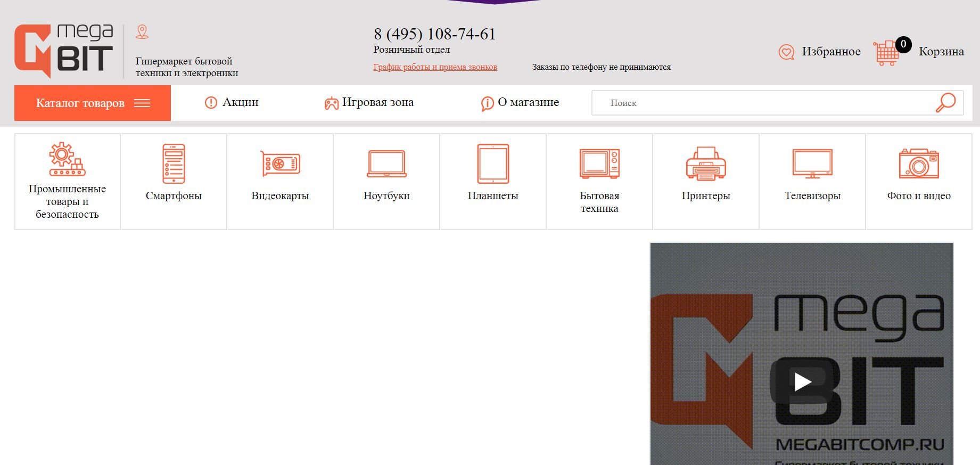This screenshot has height=465, width=980.
Task: Open the Корзина link
Action: pos(941,52)
